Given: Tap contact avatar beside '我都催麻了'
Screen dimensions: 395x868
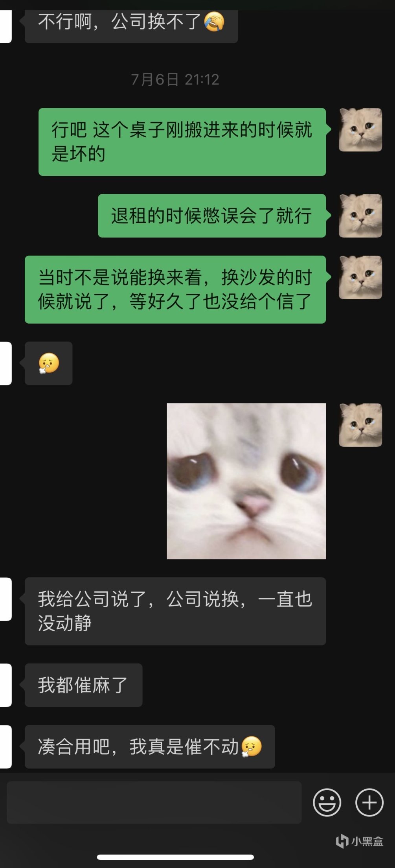Looking at the screenshot, I should click(6, 685).
